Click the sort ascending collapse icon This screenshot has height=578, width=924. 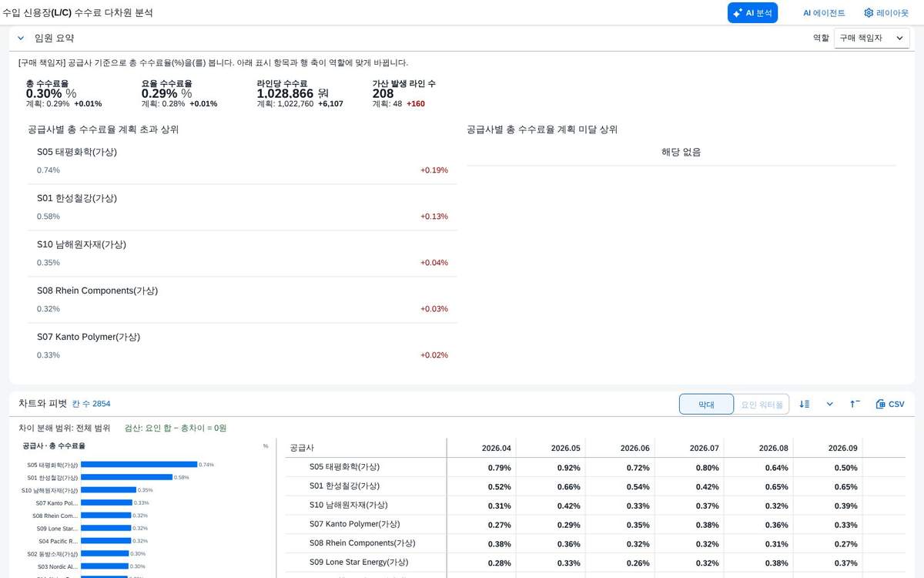pos(855,404)
